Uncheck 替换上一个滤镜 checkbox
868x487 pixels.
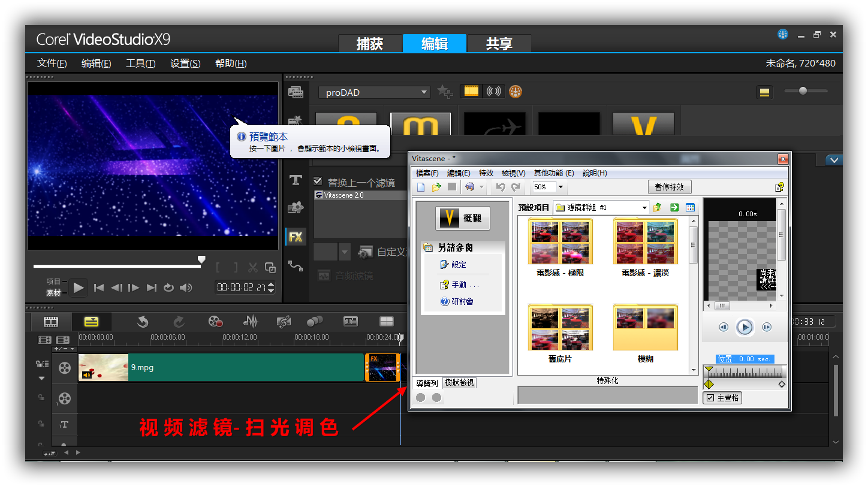coord(318,181)
